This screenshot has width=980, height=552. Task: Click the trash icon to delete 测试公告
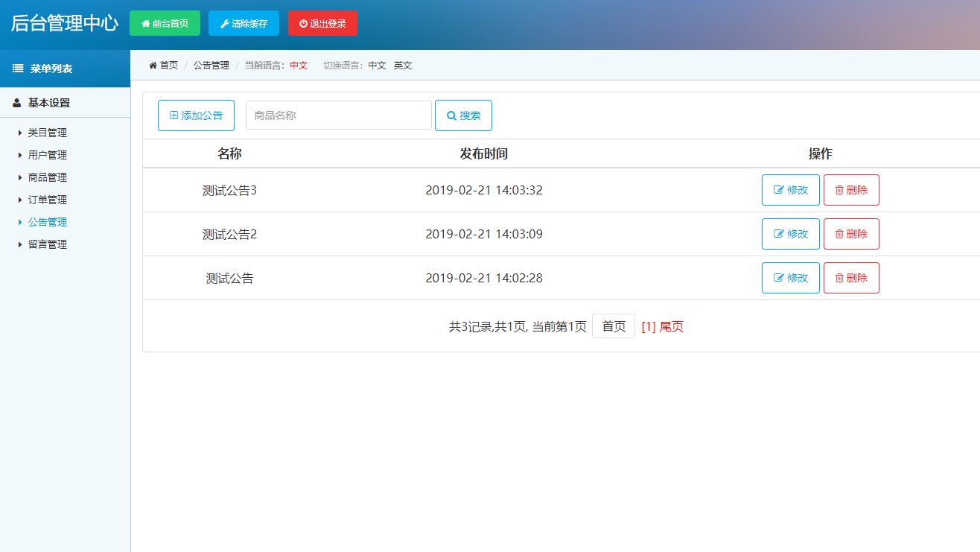point(840,278)
